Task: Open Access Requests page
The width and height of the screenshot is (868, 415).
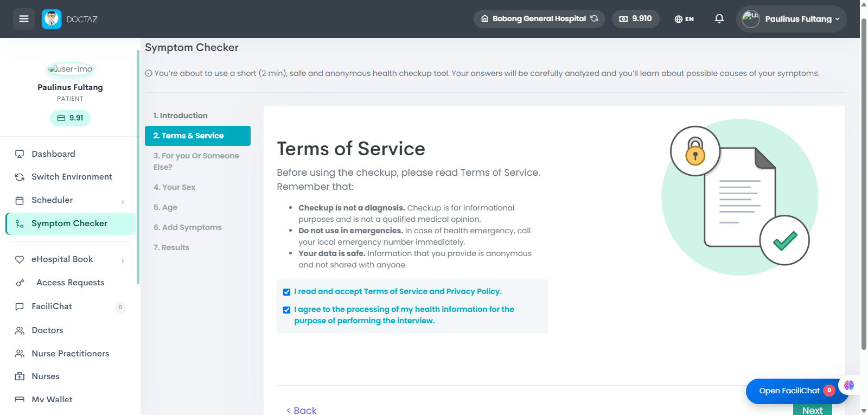Action: [x=70, y=283]
